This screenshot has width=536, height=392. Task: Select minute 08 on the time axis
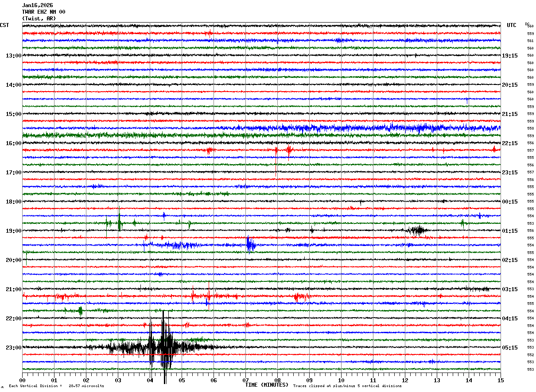pos(277,380)
